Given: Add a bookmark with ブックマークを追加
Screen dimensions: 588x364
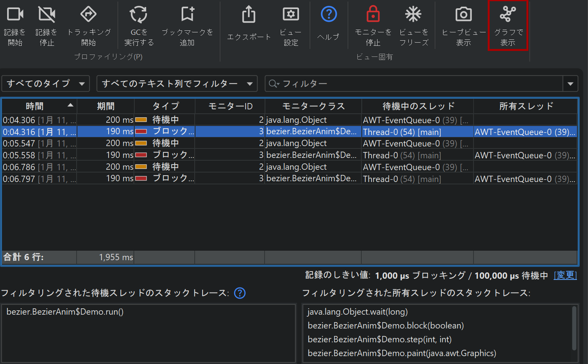Looking at the screenshot, I should [x=187, y=15].
